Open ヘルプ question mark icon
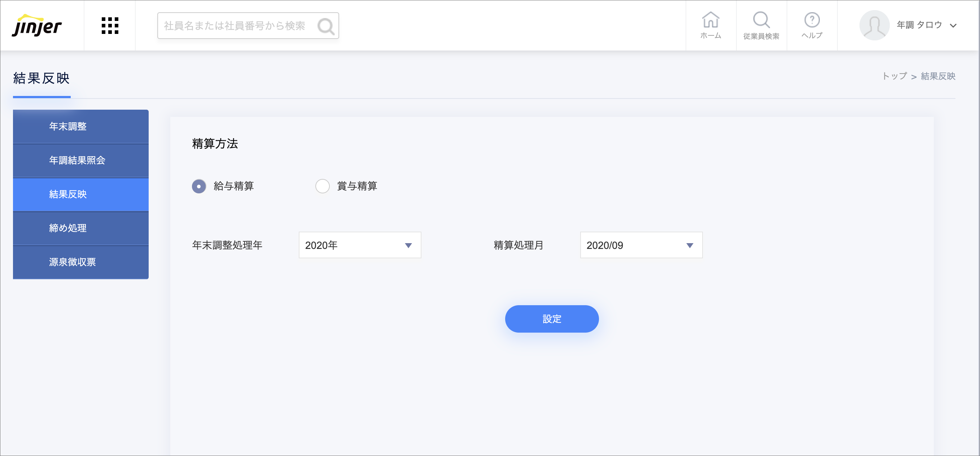Image resolution: width=980 pixels, height=456 pixels. [811, 21]
